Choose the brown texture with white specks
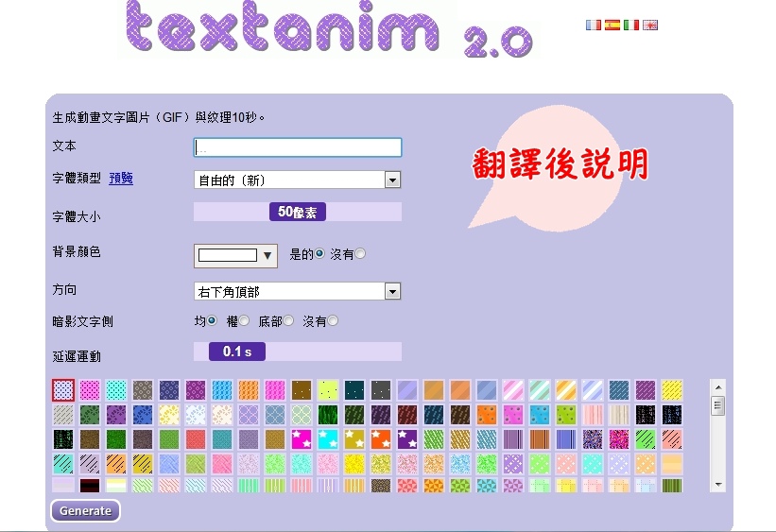The image size is (776, 532). (x=302, y=390)
